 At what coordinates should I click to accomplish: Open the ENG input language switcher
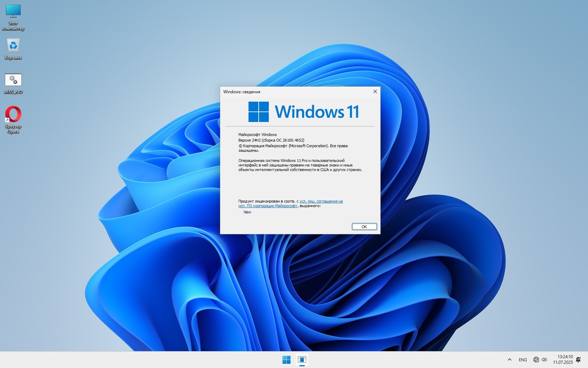click(523, 360)
